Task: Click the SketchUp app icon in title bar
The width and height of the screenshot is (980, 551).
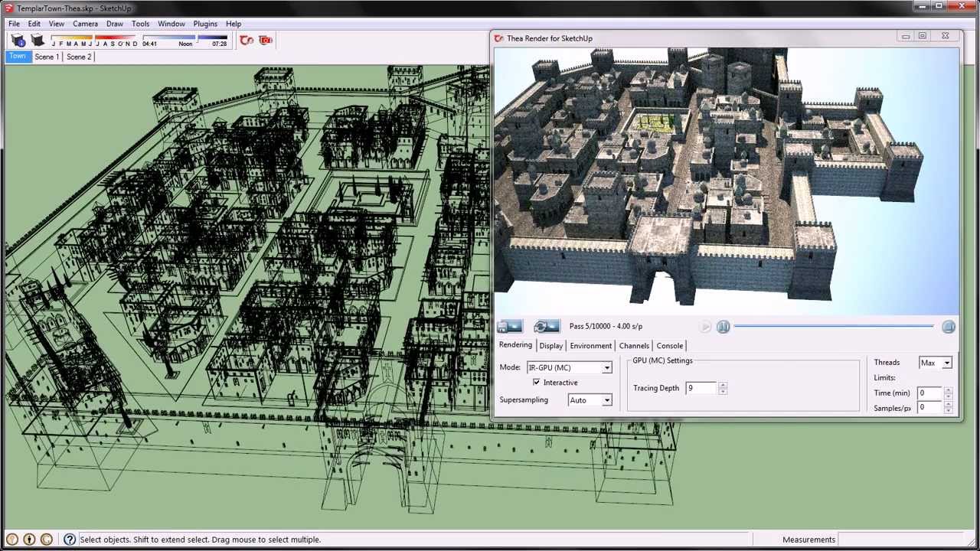Action: [x=8, y=8]
